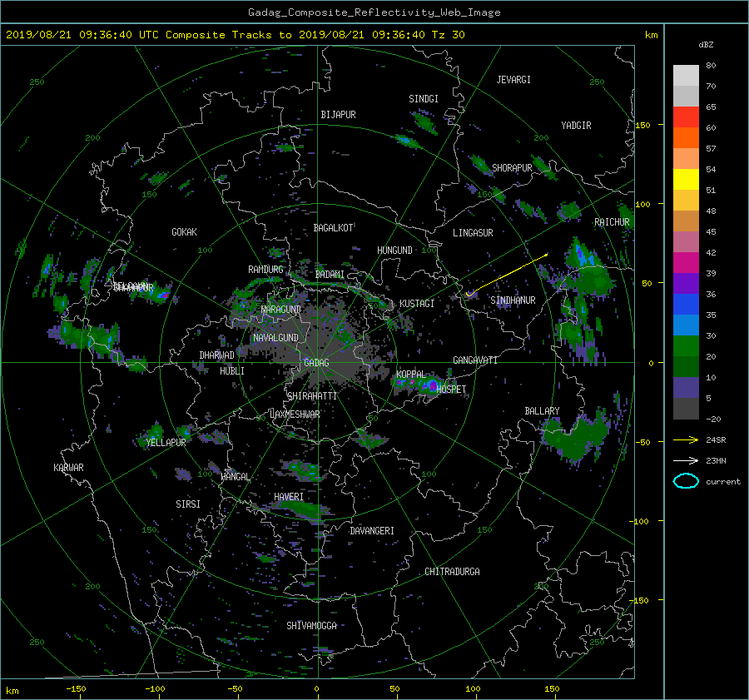
Task: Click the BALLARY city label
Action: point(542,411)
